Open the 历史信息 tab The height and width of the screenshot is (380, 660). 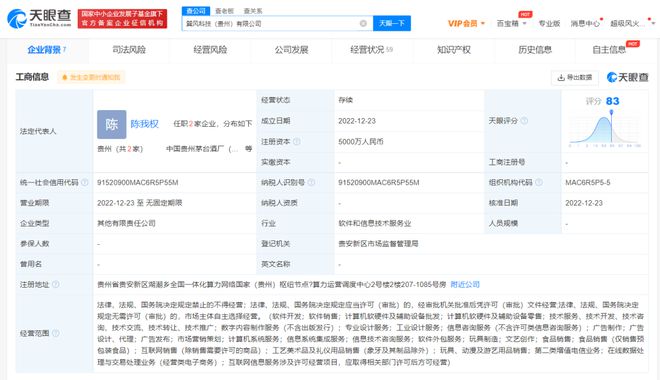pos(535,50)
